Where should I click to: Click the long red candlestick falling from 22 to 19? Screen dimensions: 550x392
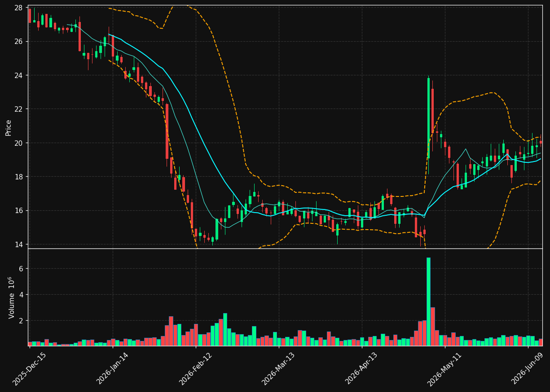pos(167,131)
